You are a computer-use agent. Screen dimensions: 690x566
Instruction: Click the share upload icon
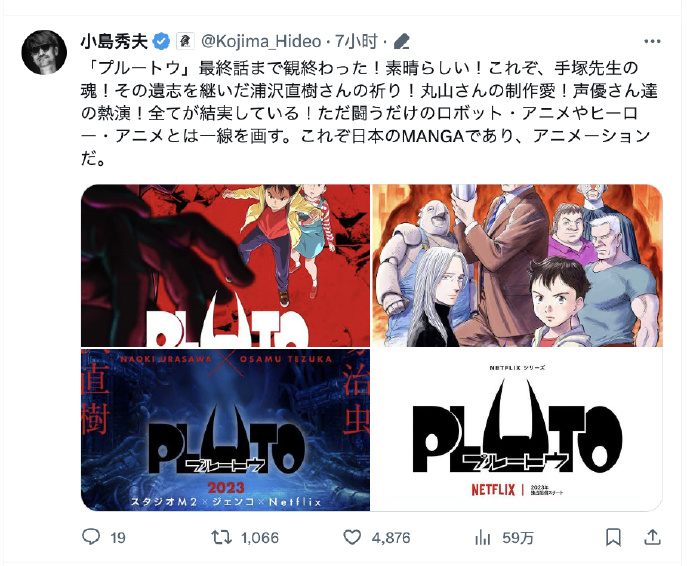tap(653, 537)
